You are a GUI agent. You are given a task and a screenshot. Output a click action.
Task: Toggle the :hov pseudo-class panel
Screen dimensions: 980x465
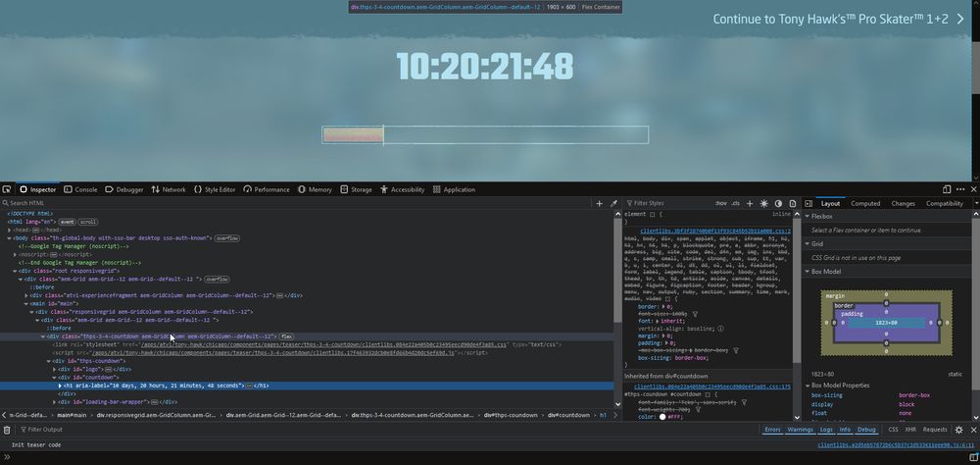[721, 203]
